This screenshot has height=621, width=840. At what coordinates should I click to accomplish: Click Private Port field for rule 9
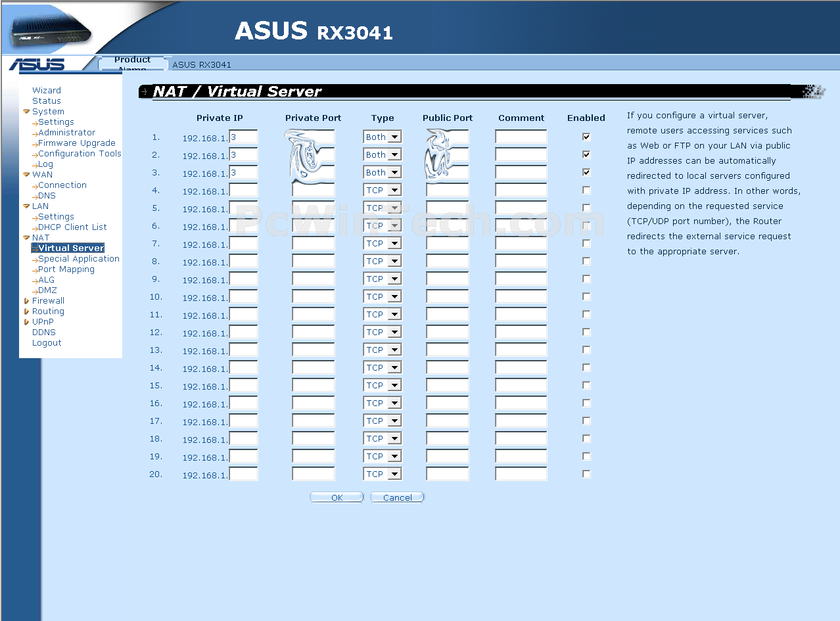click(314, 279)
